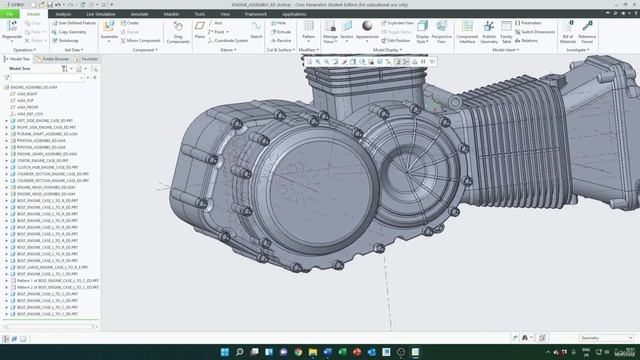Open the Parameters dialog

(x=528, y=23)
